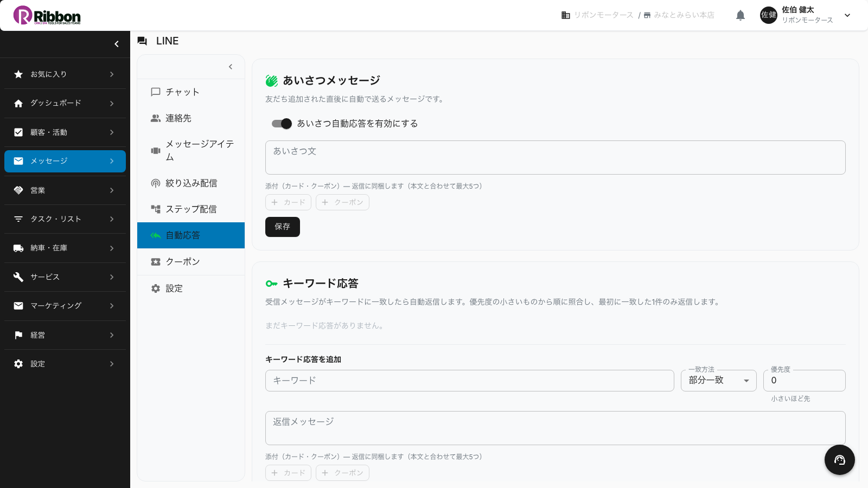The image size is (868, 488).
Task: Open メッセージアイテム in LINE menu
Action: pos(191,150)
